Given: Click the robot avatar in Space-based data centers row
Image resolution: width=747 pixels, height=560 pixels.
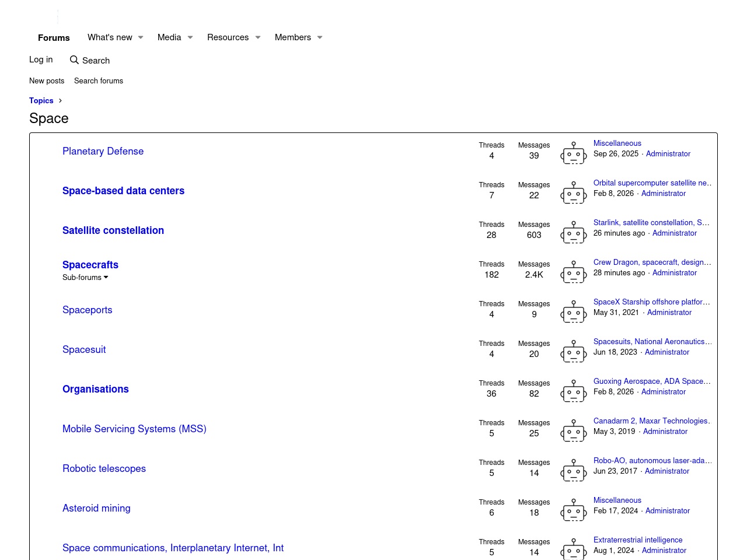Looking at the screenshot, I should [574, 193].
